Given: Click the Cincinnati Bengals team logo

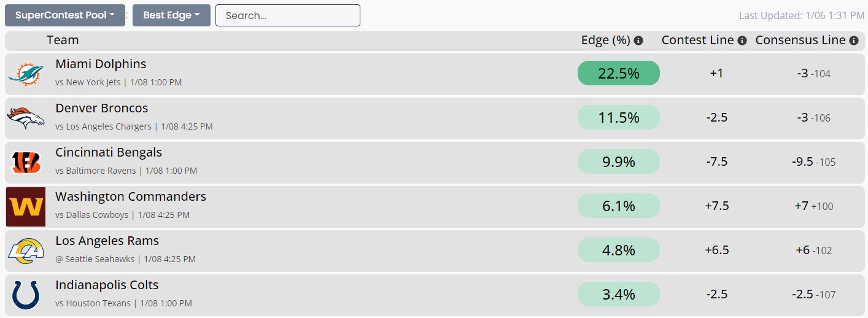Looking at the screenshot, I should coord(26,162).
